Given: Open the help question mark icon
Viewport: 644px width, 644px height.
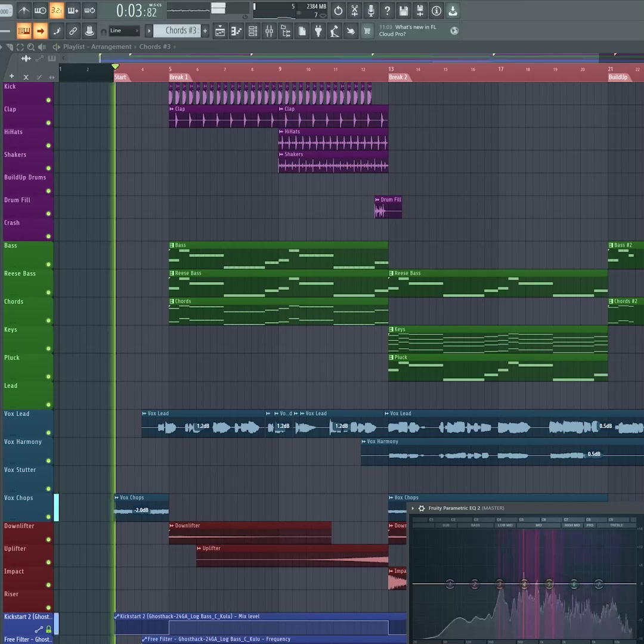Looking at the screenshot, I should pyautogui.click(x=388, y=11).
